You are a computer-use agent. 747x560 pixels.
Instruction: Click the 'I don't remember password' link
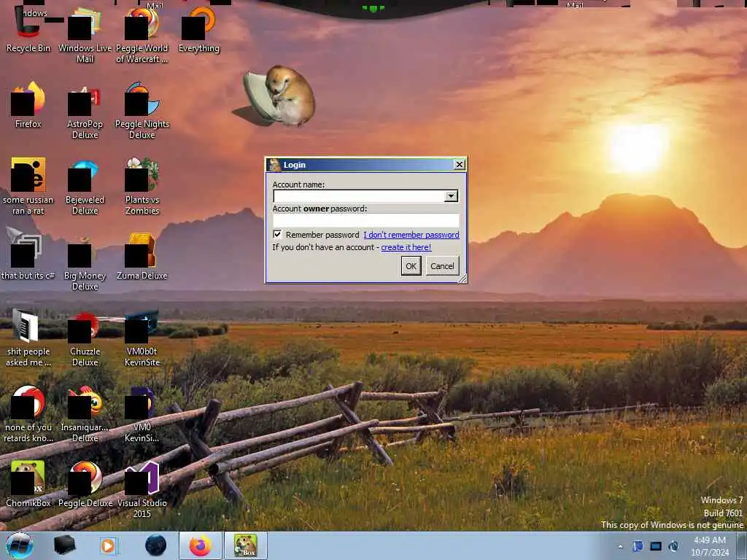(x=411, y=235)
